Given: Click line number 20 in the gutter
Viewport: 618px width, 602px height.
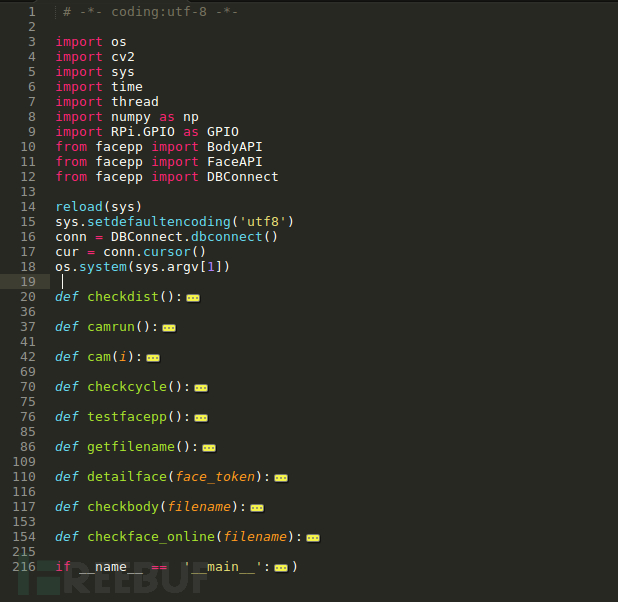Looking at the screenshot, I should pos(28,297).
